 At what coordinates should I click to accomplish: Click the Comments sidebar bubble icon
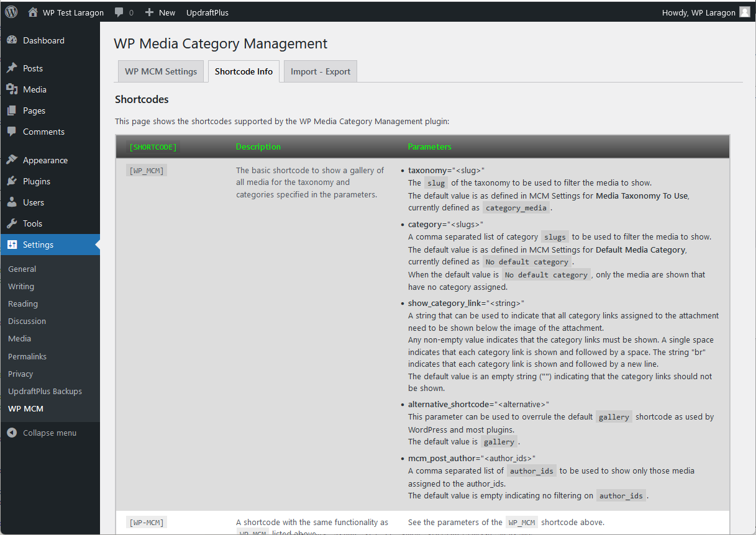pos(12,132)
